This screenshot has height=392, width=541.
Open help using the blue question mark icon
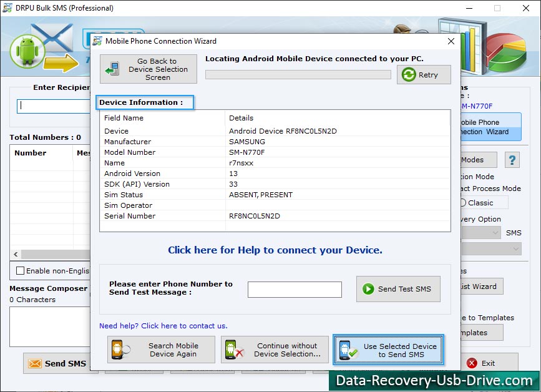(x=512, y=160)
